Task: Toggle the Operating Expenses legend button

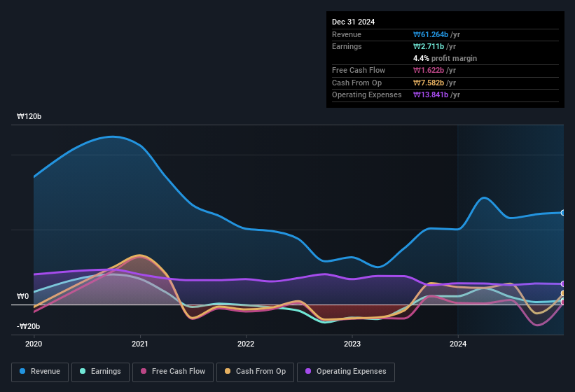Action: [x=346, y=372]
